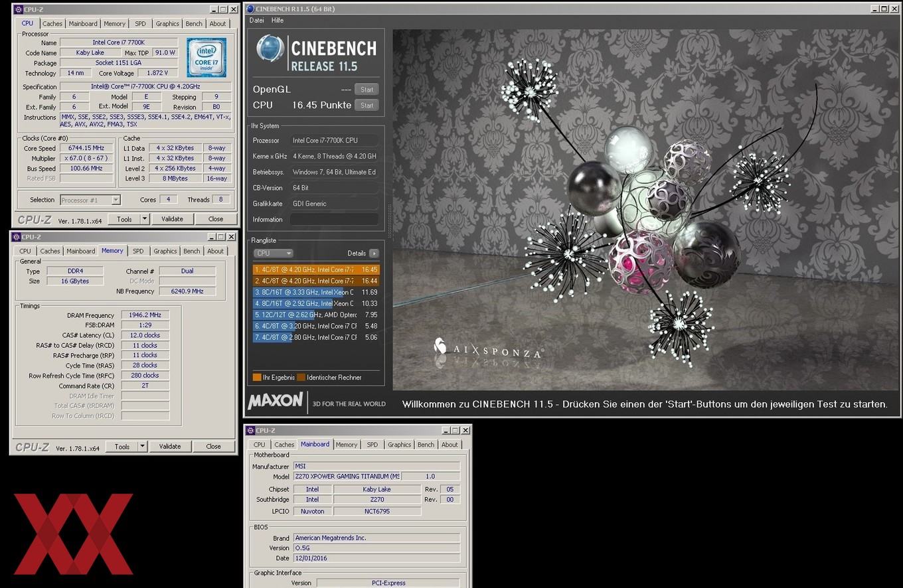This screenshot has width=903, height=588.
Task: Open About tab in top CPU-Z window
Action: [218, 24]
